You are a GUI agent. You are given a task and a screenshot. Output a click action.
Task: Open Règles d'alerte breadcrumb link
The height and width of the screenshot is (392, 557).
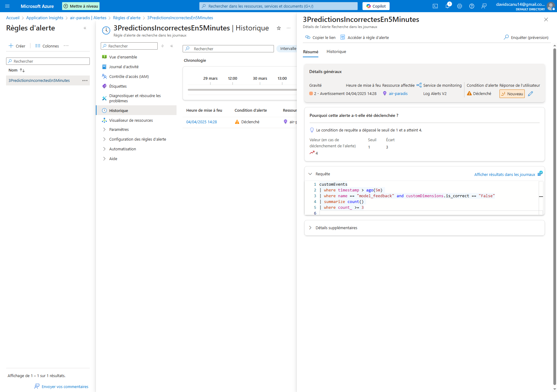tap(127, 18)
